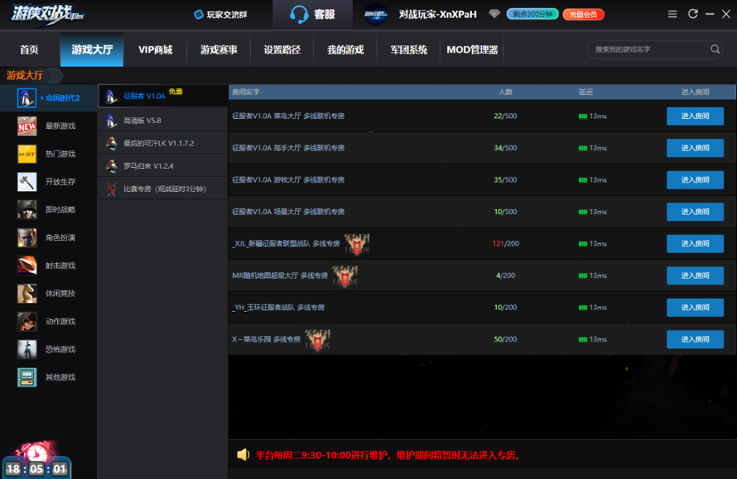Click the maintenance notice text in red
This screenshot has width=737, height=479.
tap(389, 455)
